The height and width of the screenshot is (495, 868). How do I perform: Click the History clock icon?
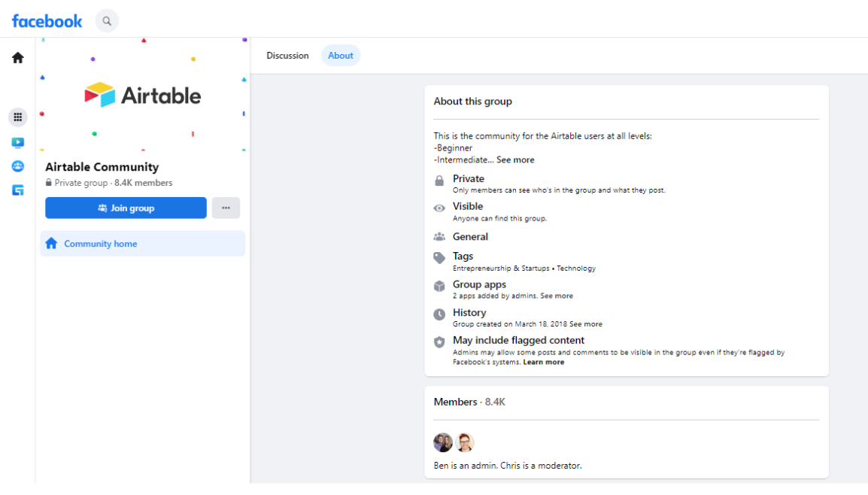(x=439, y=314)
